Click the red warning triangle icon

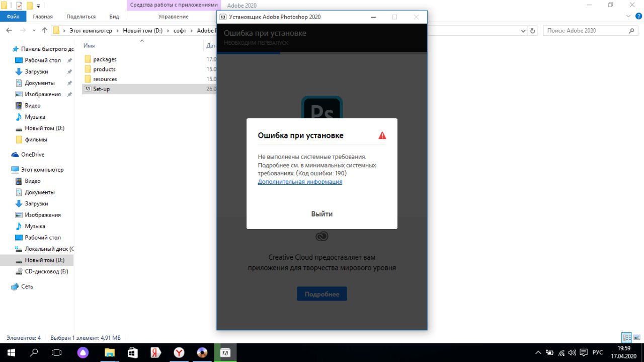click(x=382, y=135)
